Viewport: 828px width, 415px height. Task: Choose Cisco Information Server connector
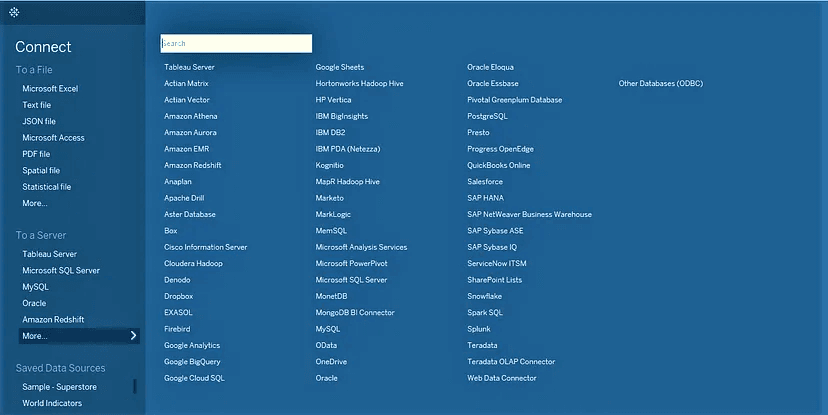(x=205, y=247)
